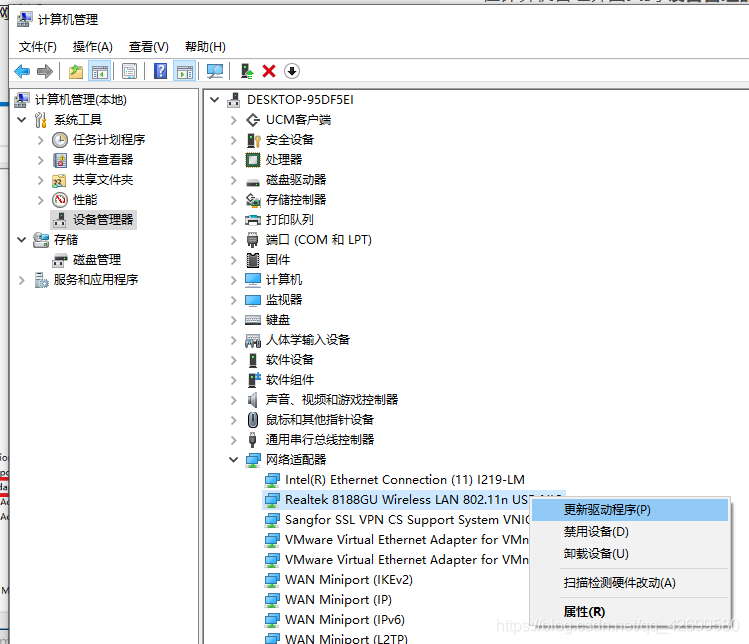
Task: Open 查看(V) menu
Action: click(x=149, y=47)
